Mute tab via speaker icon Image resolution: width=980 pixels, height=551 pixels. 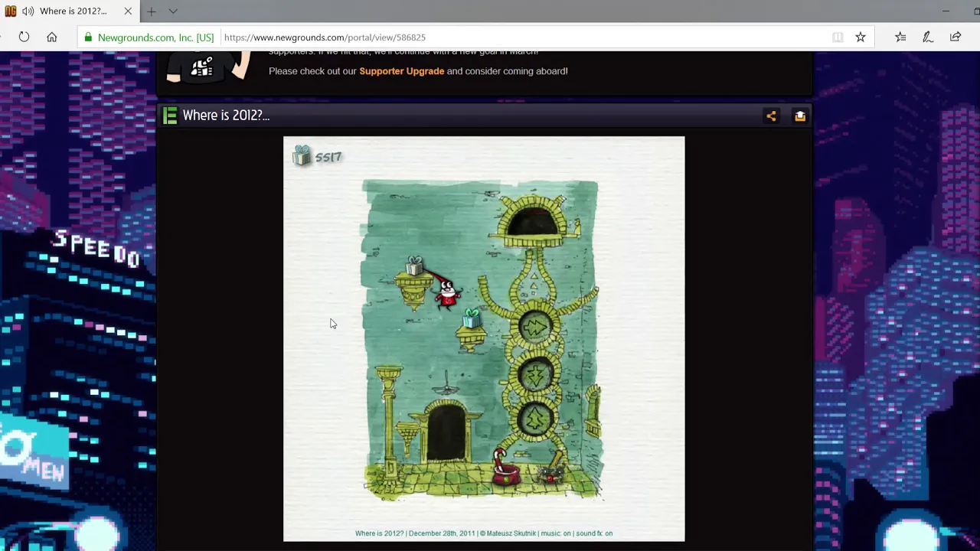[28, 11]
